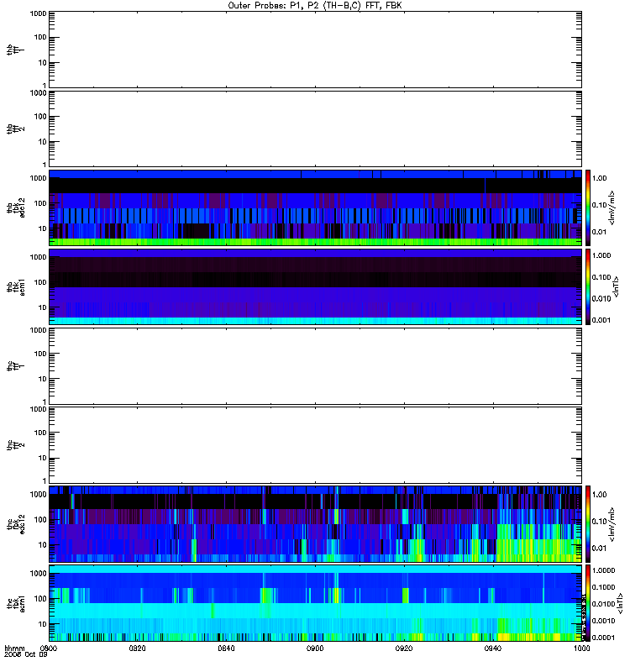Click the '0.010' value on thb scm1 color bar
This screenshot has height=672, width=630.
(601, 298)
